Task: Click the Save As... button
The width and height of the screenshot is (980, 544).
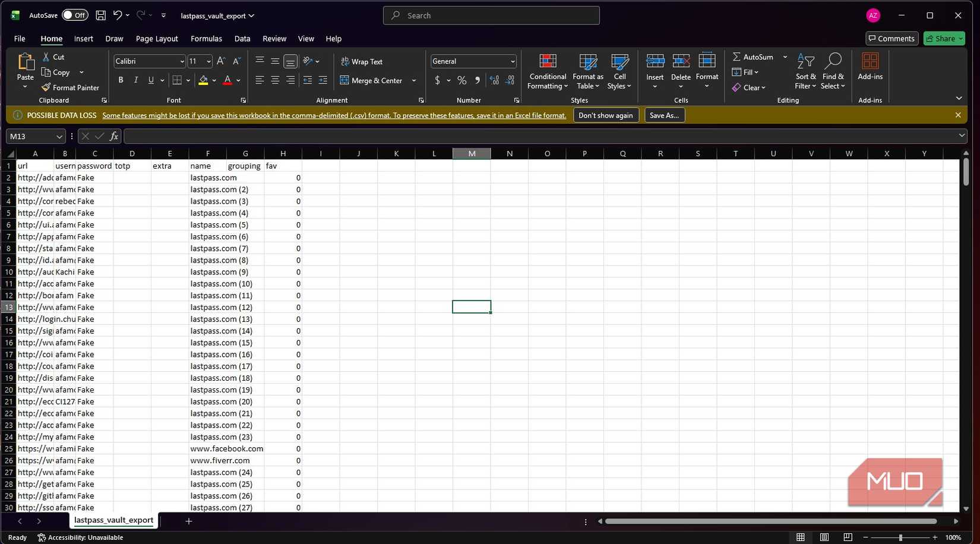Action: (x=664, y=115)
